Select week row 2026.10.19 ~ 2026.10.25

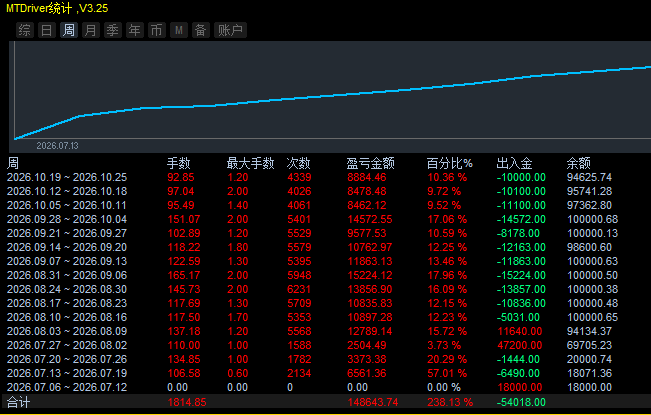(326, 177)
